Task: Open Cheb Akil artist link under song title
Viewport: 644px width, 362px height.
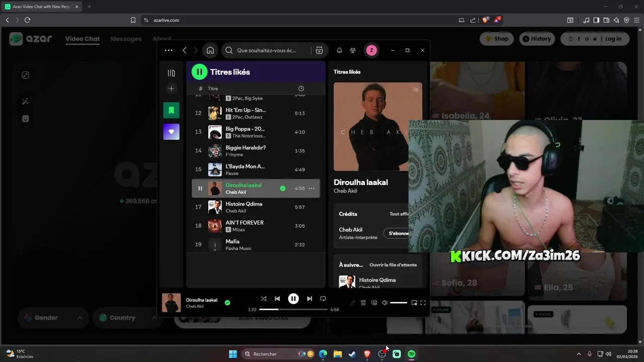Action: [345, 191]
